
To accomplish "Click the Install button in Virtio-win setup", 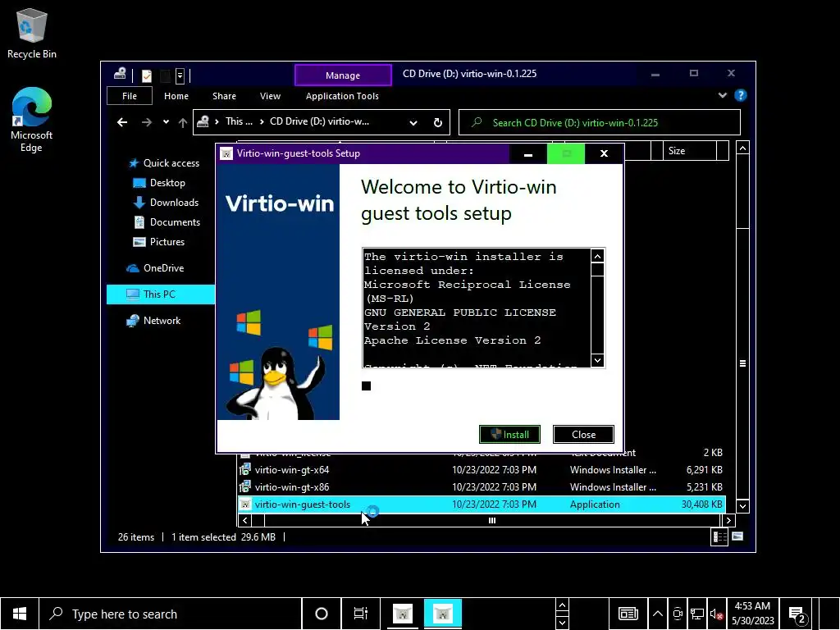I will point(509,435).
